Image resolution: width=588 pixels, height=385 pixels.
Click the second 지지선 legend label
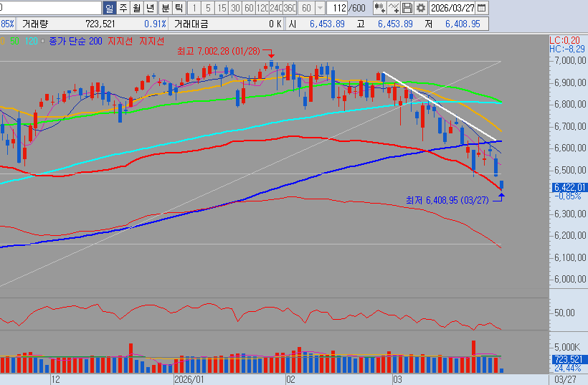152,42
